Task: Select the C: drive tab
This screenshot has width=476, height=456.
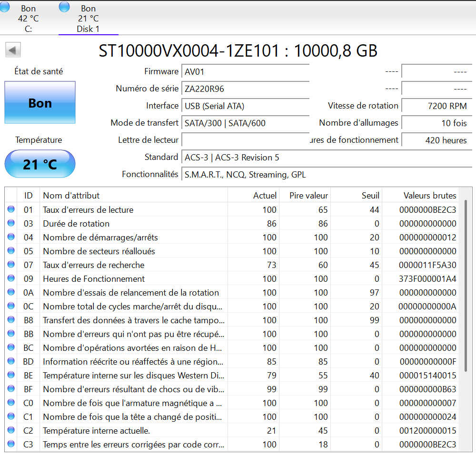Action: (x=28, y=18)
